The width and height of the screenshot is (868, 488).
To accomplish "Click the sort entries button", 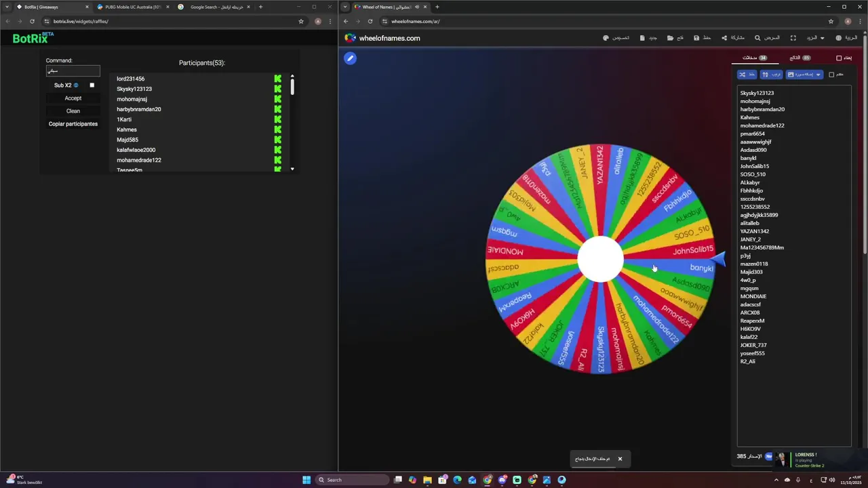I will pos(771,75).
